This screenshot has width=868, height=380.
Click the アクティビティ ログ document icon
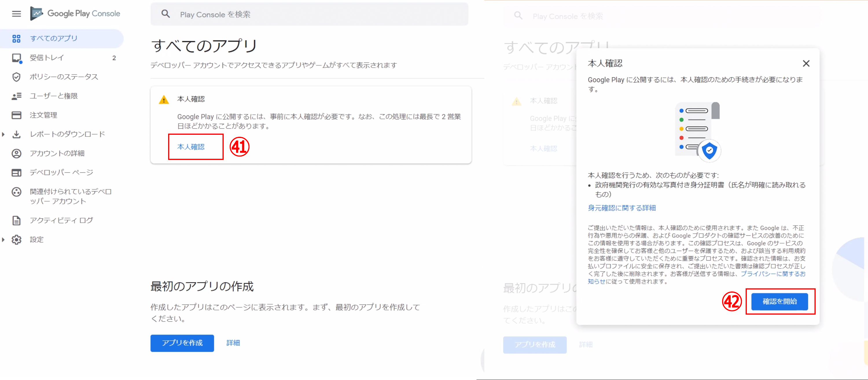pyautogui.click(x=16, y=221)
